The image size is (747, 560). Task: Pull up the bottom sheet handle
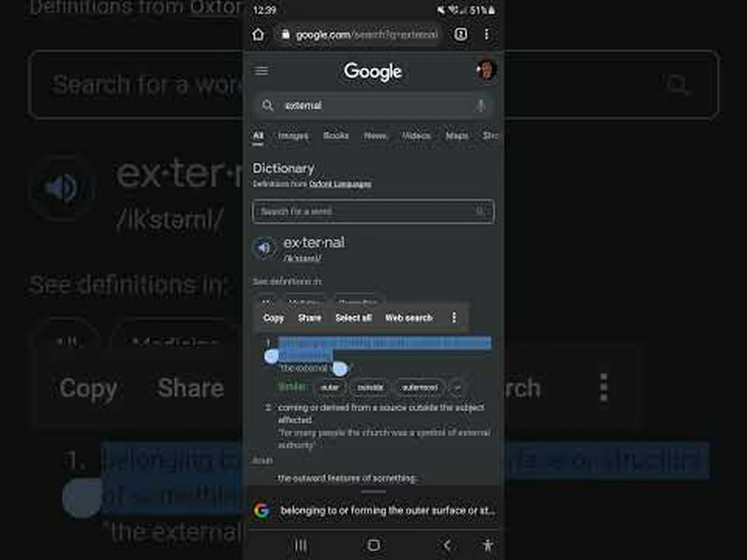(373, 492)
